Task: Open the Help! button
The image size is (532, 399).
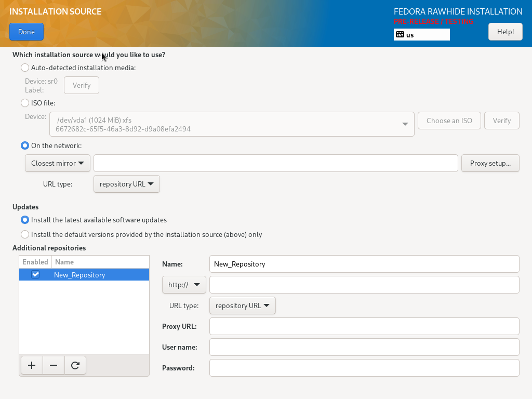Action: 505,32
